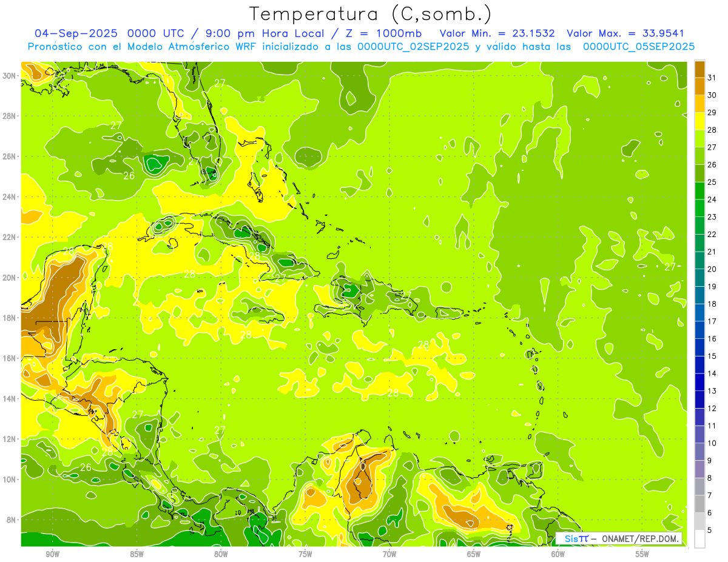Click the green legend swatch between 24 and 25

click(x=699, y=190)
